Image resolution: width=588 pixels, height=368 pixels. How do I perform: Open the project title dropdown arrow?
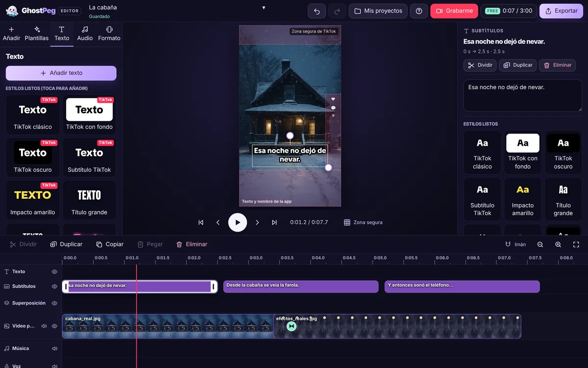pyautogui.click(x=264, y=8)
